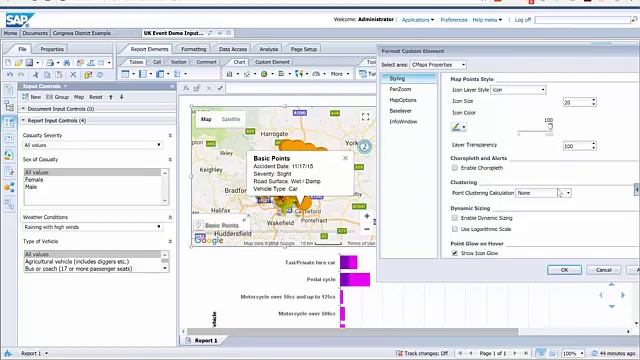640x360 pixels.
Task: Collapse the Input Controls panel
Action: (172, 86)
